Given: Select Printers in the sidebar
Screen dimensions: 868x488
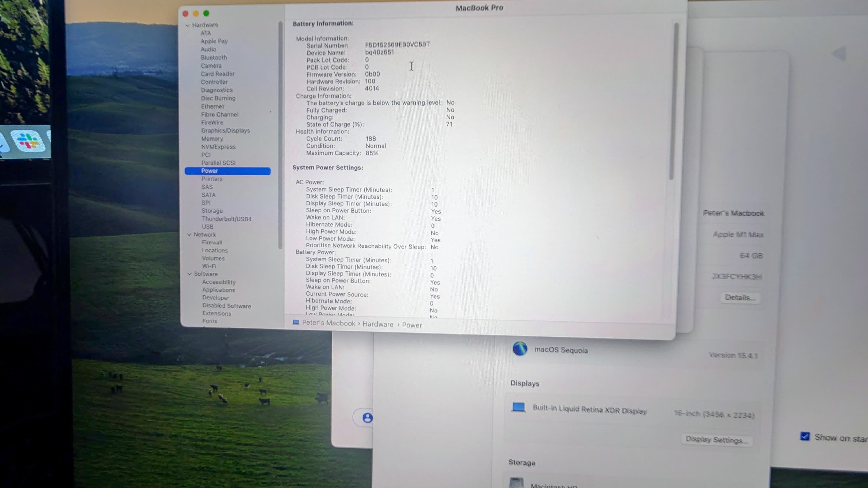Looking at the screenshot, I should click(212, 179).
